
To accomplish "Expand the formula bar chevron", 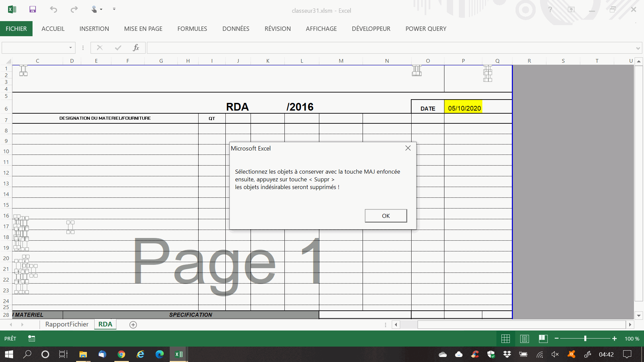I will tap(638, 48).
